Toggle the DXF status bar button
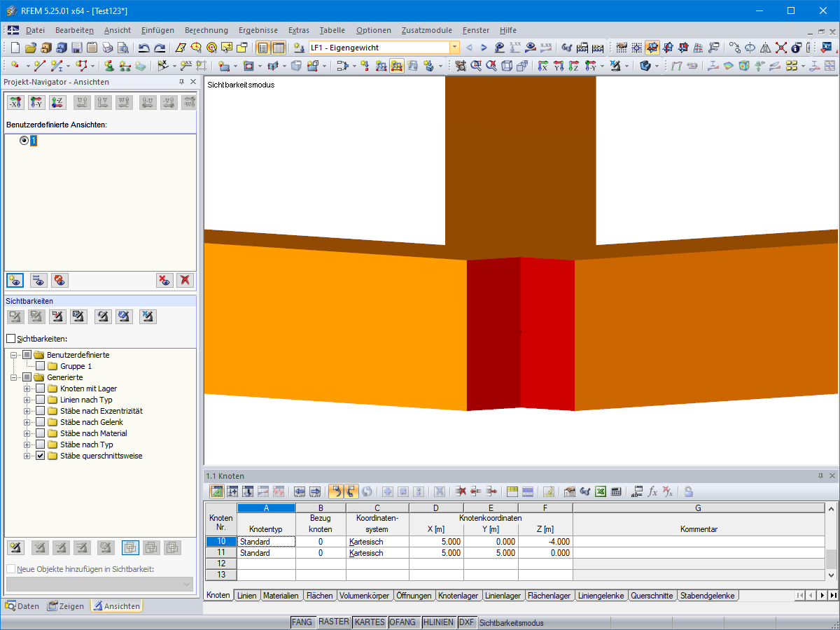Screen dimensions: 840x630 (x=467, y=622)
